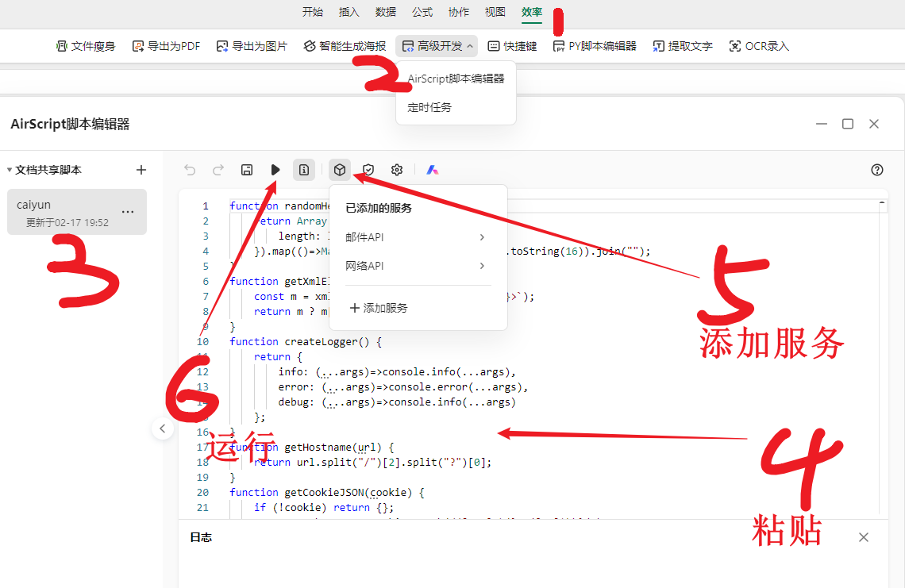905x588 pixels.
Task: Open editor settings with the gear icon
Action: point(396,169)
